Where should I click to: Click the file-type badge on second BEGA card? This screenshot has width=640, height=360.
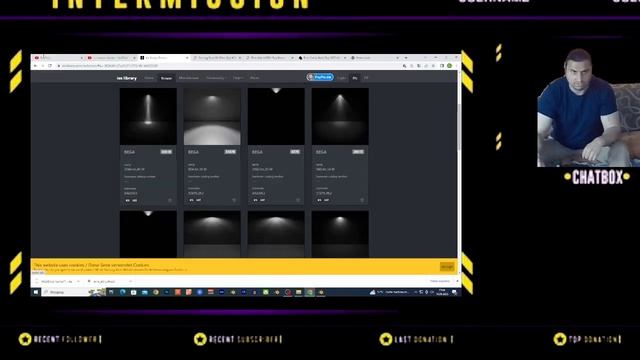(230, 152)
